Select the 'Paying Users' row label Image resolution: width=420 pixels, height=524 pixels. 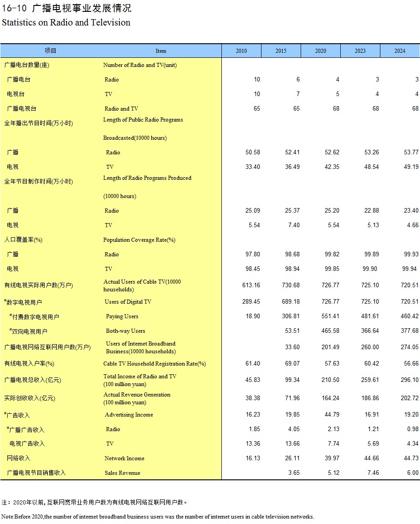click(x=122, y=316)
